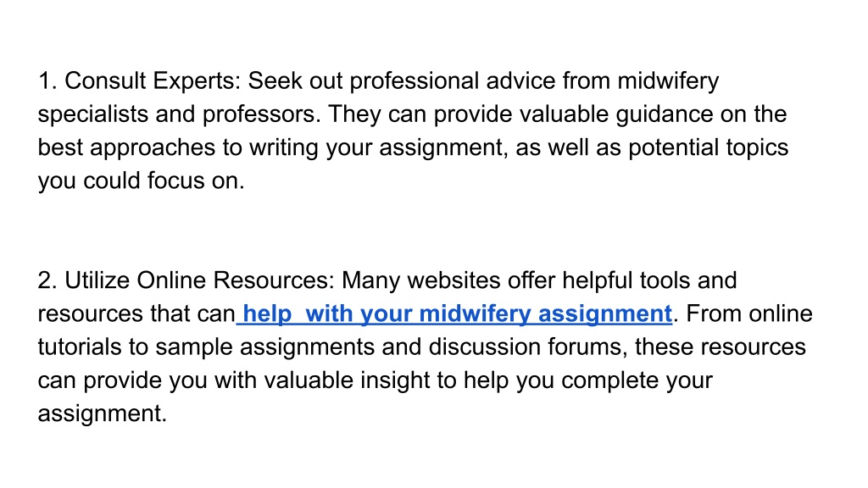Click the phrase 'best approaches to writing'
The image size is (868, 488).
(x=178, y=147)
